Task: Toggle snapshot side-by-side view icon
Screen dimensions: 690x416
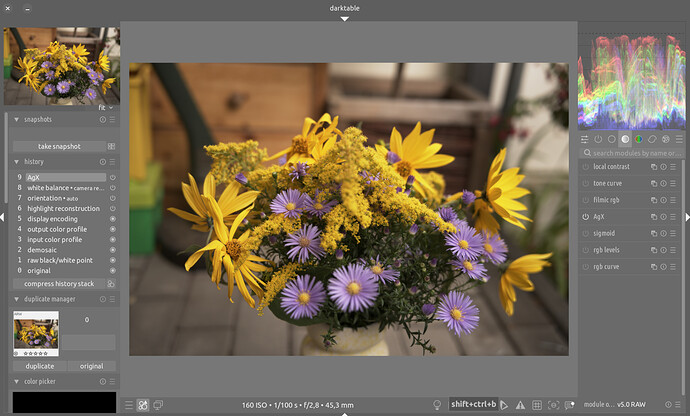Action: tap(111, 146)
